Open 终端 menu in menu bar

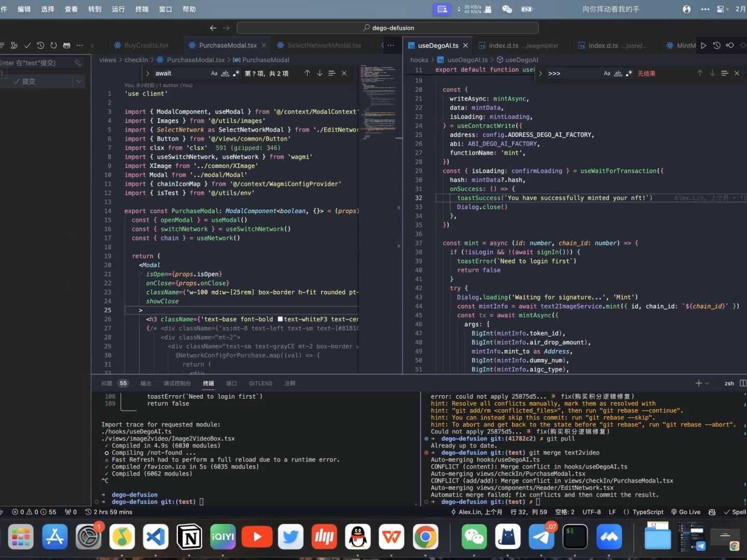tap(142, 9)
